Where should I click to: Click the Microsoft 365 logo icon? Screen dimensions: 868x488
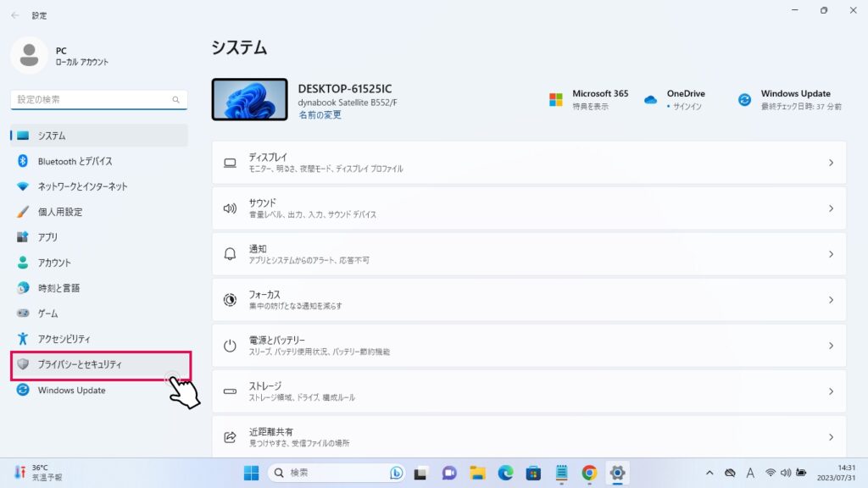[555, 100]
